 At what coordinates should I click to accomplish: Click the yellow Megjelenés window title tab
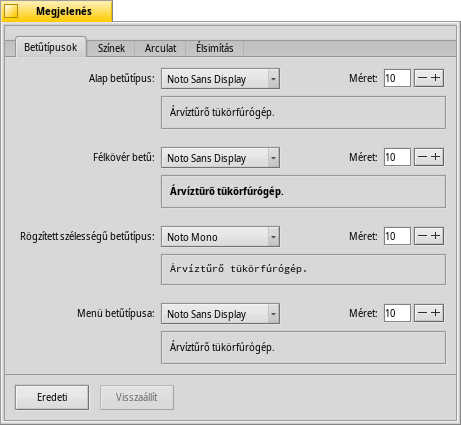pos(57,11)
